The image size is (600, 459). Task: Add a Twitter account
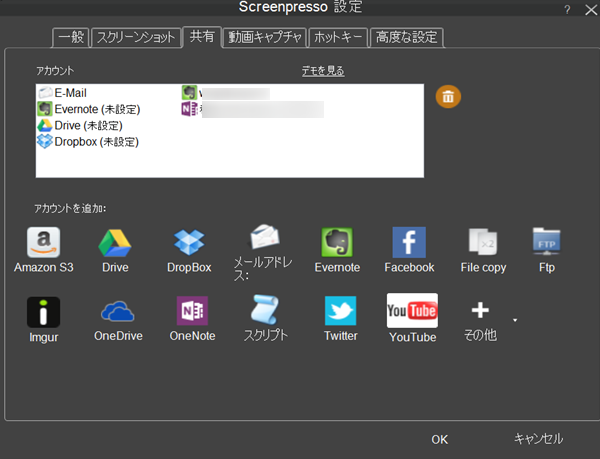[340, 319]
